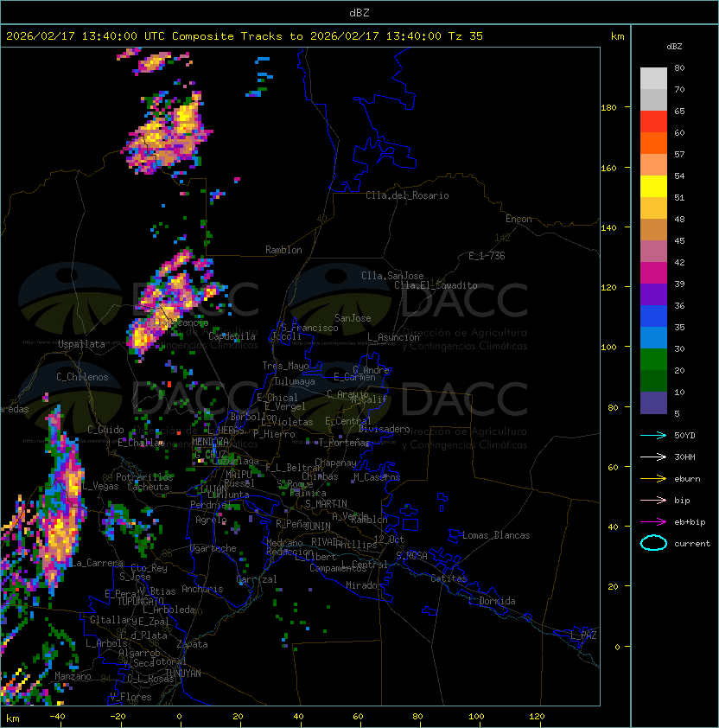Select the slate purple swatch above 5

coord(653,403)
